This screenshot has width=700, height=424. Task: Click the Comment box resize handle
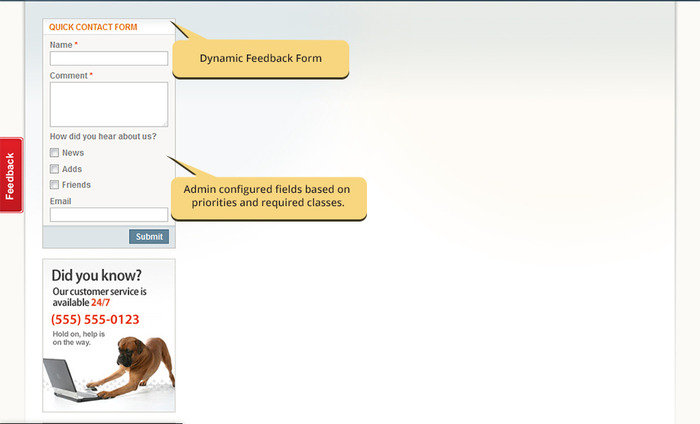(x=165, y=124)
